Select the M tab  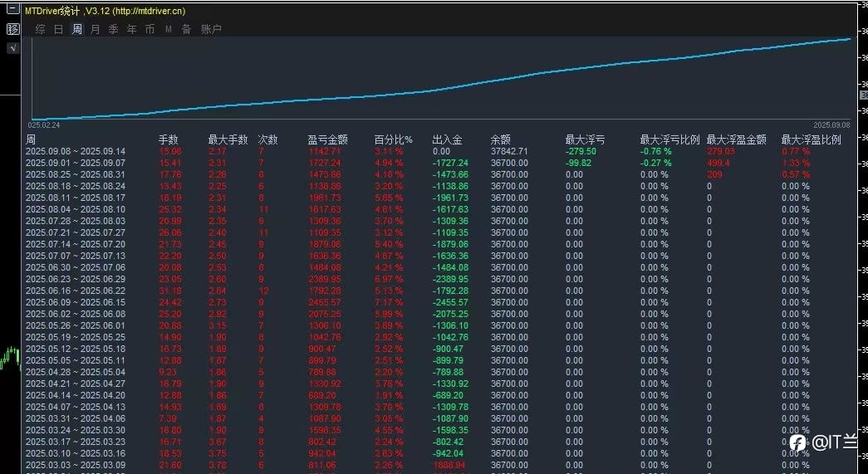[169, 29]
